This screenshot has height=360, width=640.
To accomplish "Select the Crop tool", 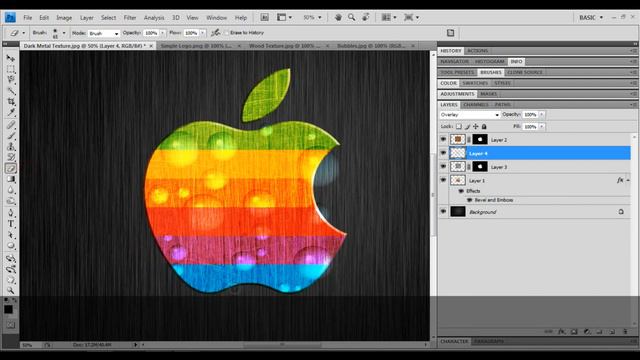I will coord(11,101).
